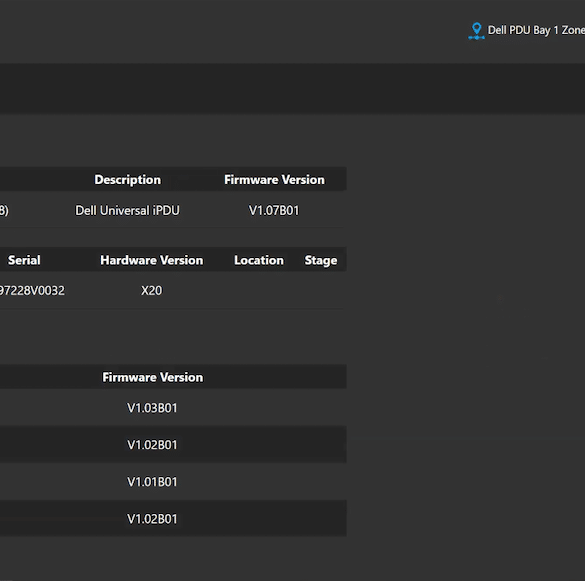
Task: Click the Dell PDU Bay 1 Zone label
Action: [x=536, y=30]
